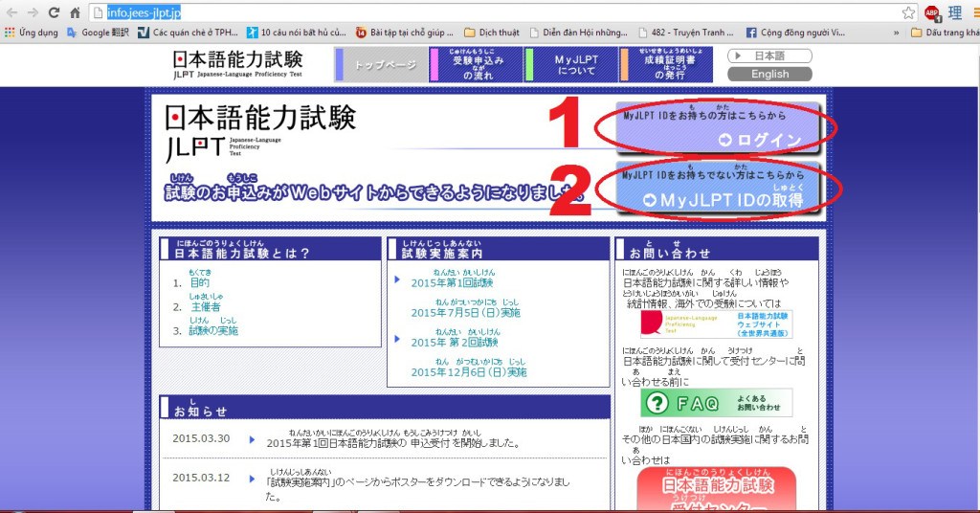Screen dimensions: 980x513
Task: Select the MyJLPTについて navigation tab
Action: pos(571,65)
